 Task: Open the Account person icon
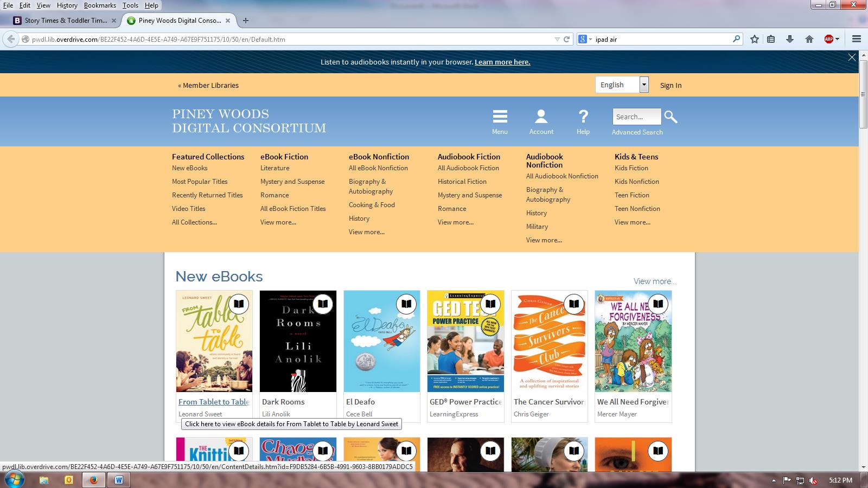pos(541,117)
